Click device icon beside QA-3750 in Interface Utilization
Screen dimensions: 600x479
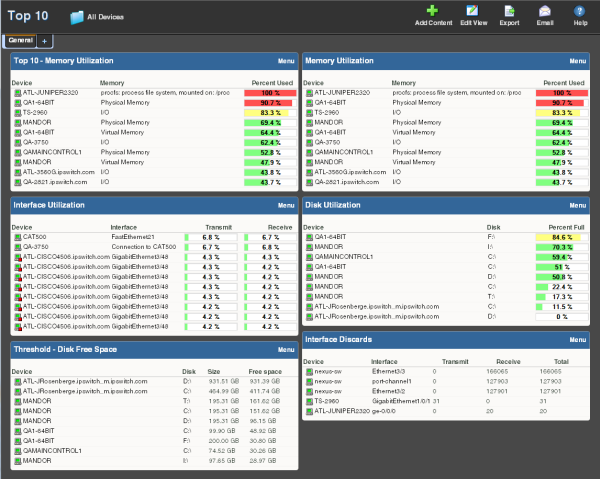(18, 247)
